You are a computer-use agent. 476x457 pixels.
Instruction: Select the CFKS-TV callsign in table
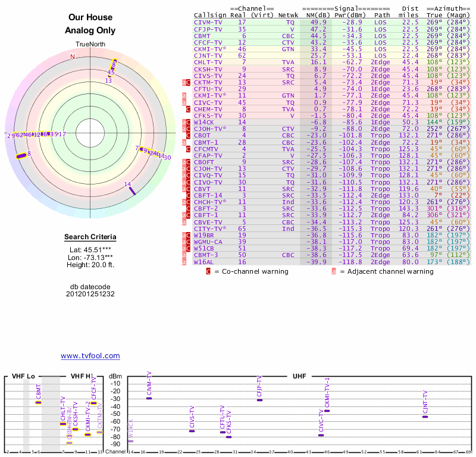(208, 115)
